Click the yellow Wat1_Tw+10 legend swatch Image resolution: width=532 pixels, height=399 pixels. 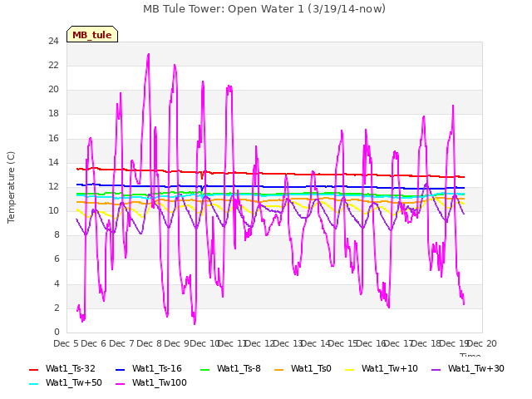tap(350, 369)
